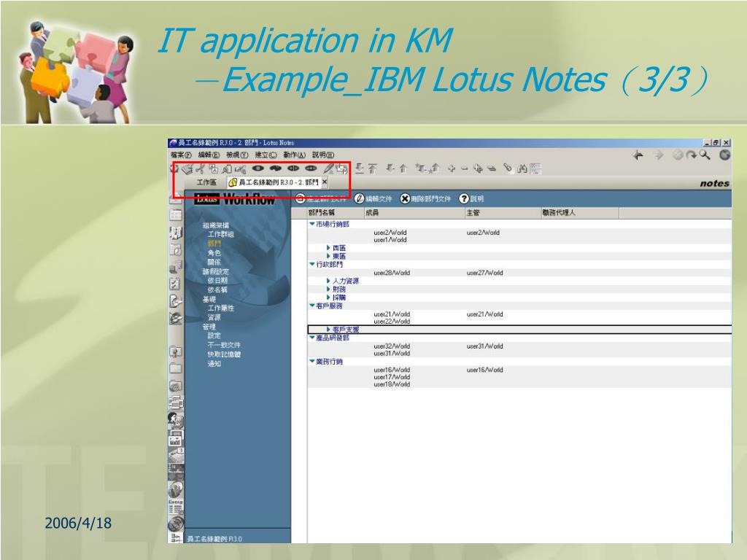Click the magnifying glass search icon

[x=705, y=155]
